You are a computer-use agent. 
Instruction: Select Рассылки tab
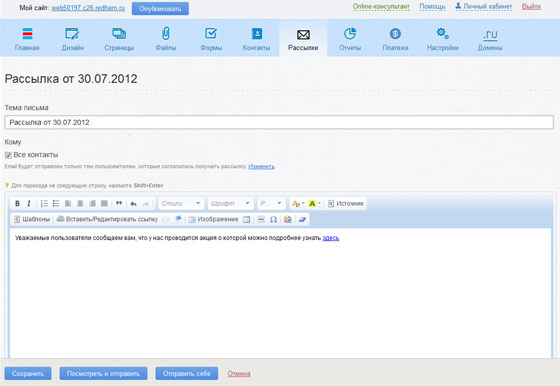303,39
